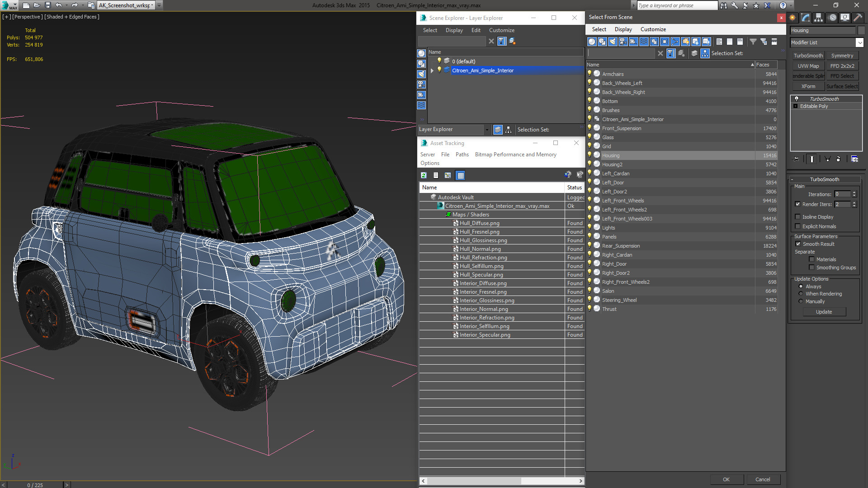The height and width of the screenshot is (488, 868).
Task: Click the Update button in TurboSmooth
Action: tap(824, 312)
